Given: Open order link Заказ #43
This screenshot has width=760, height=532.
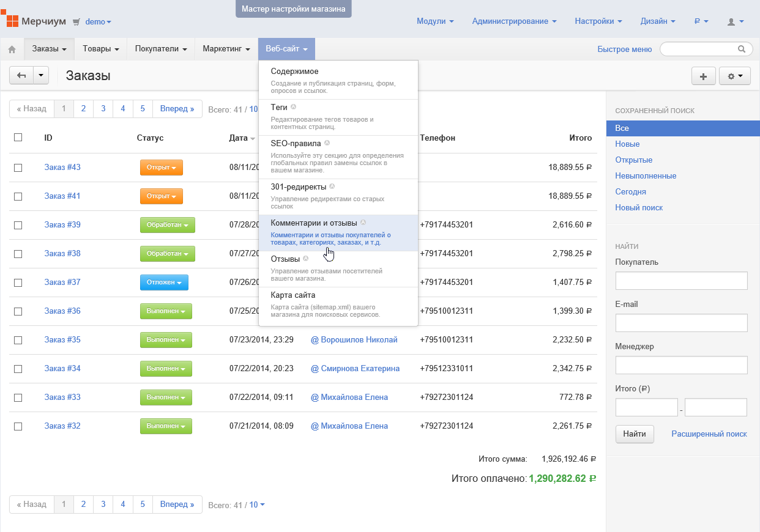Looking at the screenshot, I should coord(62,168).
